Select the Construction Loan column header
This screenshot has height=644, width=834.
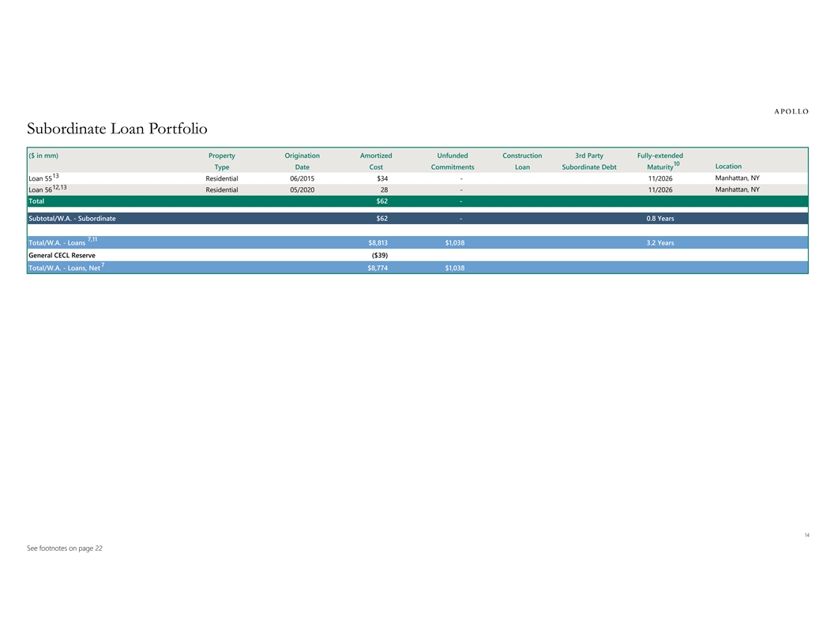(x=522, y=161)
